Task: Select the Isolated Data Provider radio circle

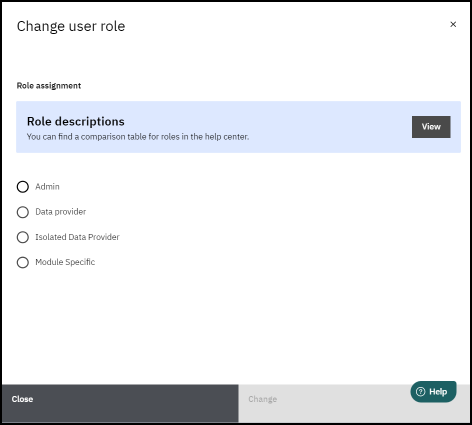Action: tap(23, 237)
